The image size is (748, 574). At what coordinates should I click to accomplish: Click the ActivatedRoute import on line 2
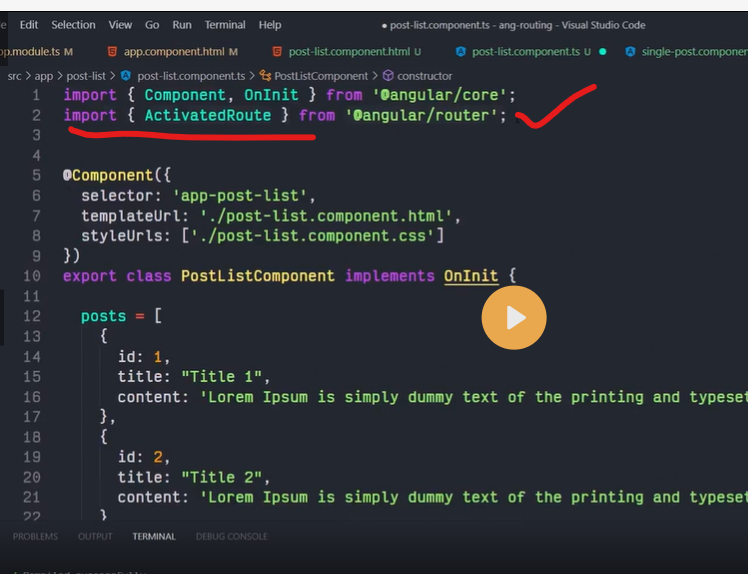click(x=207, y=116)
